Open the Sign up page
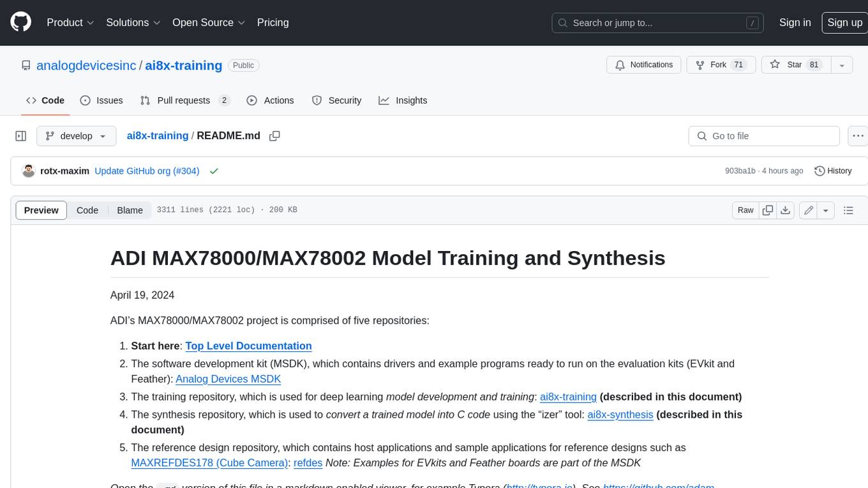This screenshot has height=488, width=868. click(844, 22)
